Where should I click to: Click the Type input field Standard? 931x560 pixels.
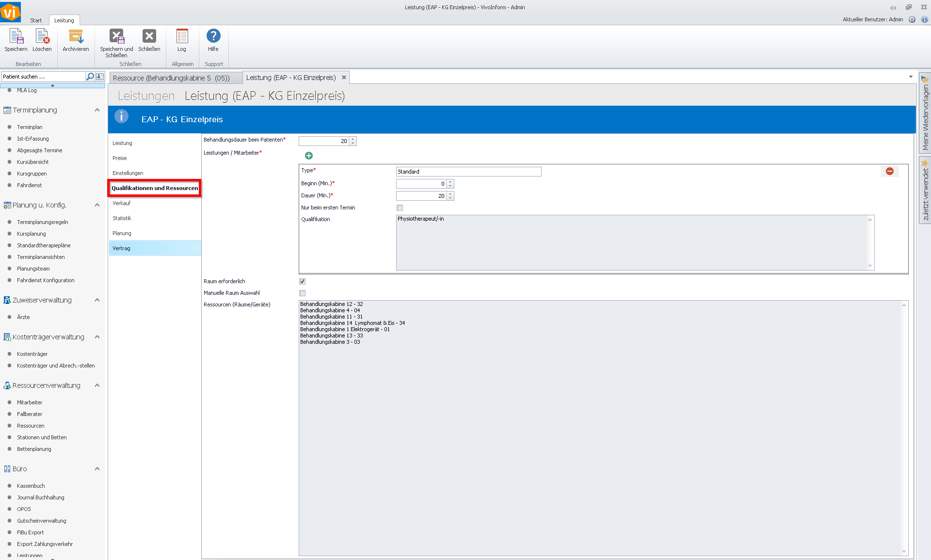(468, 172)
